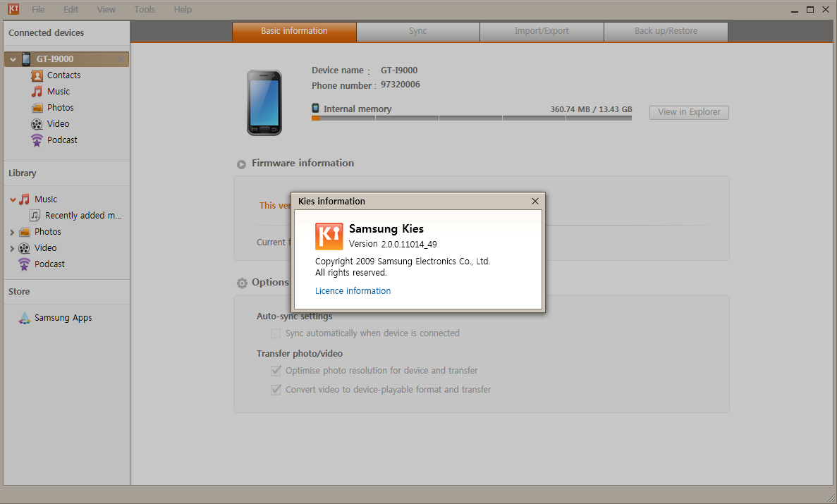
Task: Open the device Music note icon
Action: pyautogui.click(x=36, y=92)
